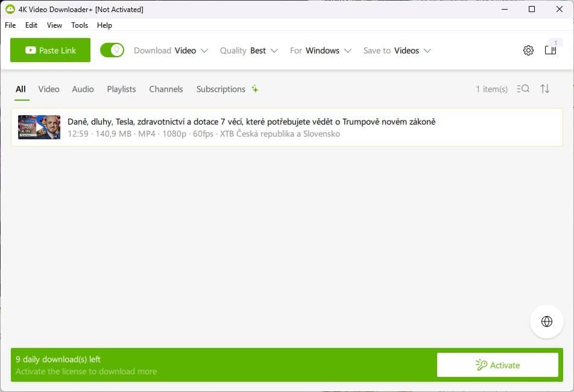Click the sort arrows icon

coord(544,89)
